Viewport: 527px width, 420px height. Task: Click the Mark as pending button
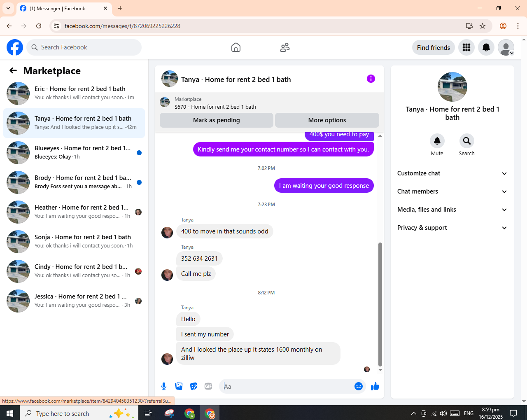pyautogui.click(x=217, y=120)
